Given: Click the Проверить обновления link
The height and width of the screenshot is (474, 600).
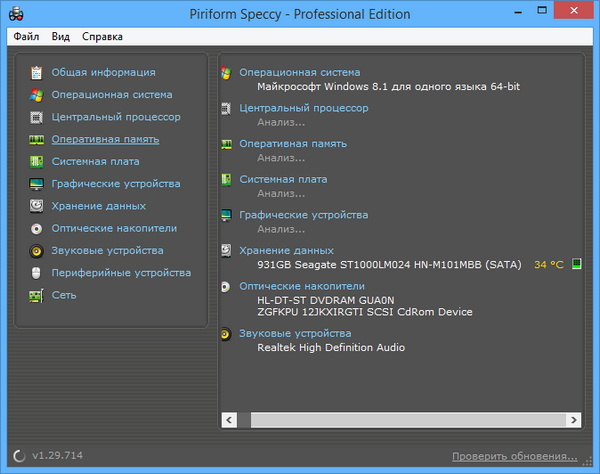Looking at the screenshot, I should (515, 455).
